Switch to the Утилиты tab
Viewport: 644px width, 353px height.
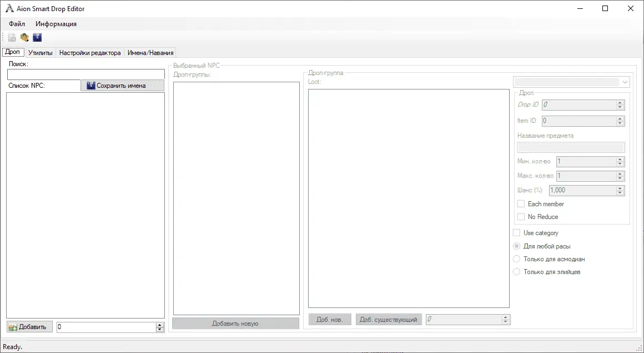41,53
